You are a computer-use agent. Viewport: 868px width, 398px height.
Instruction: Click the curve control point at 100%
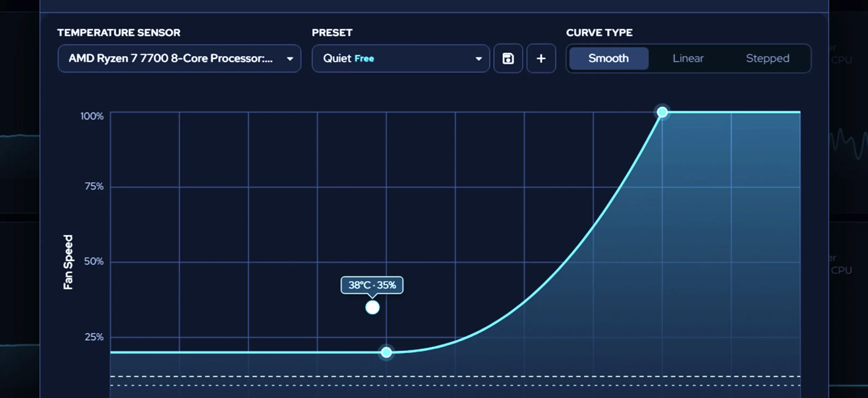click(662, 112)
